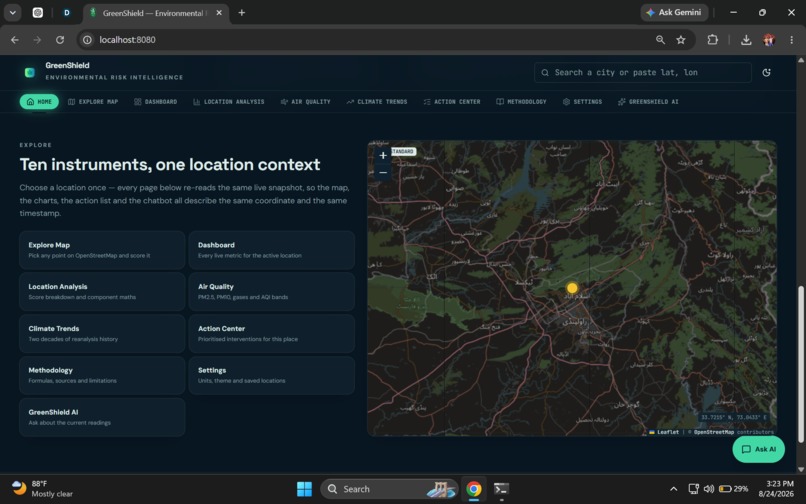This screenshot has height=504, width=806.
Task: Switch to the first pinned browser tab
Action: point(38,13)
